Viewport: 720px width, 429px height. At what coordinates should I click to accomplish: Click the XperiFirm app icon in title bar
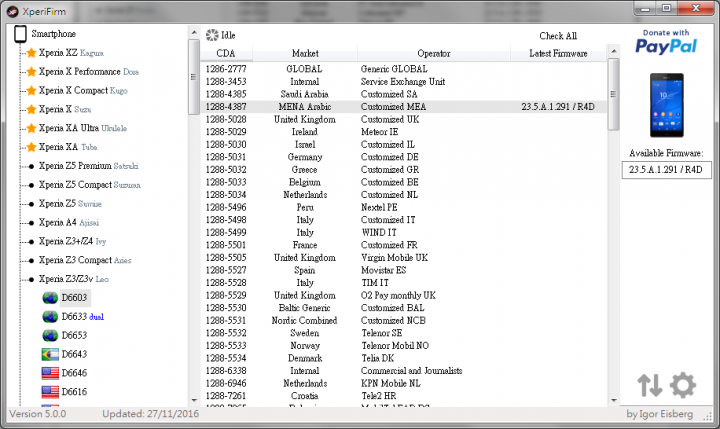coord(13,11)
